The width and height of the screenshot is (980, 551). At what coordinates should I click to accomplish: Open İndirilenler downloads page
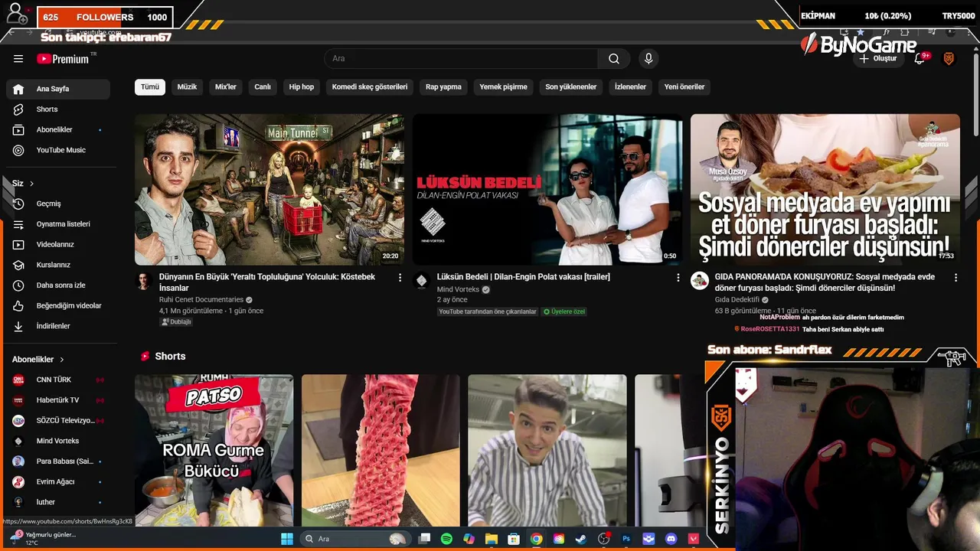[58, 326]
